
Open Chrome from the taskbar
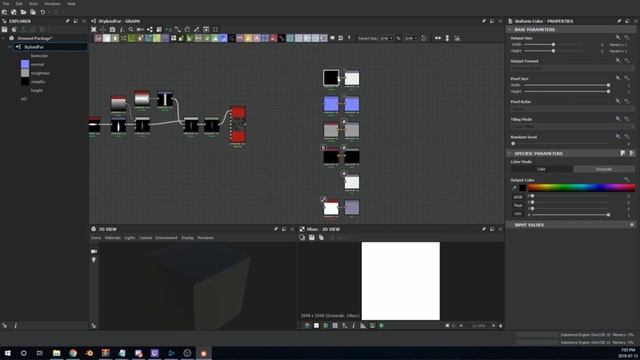click(73, 353)
